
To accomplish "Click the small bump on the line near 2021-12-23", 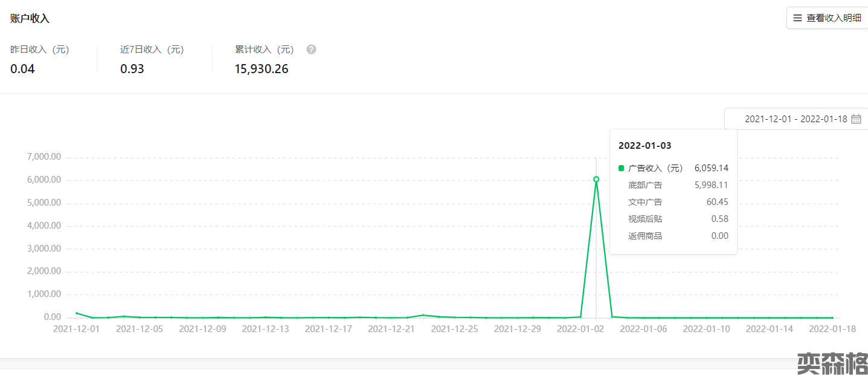I will pyautogui.click(x=423, y=315).
